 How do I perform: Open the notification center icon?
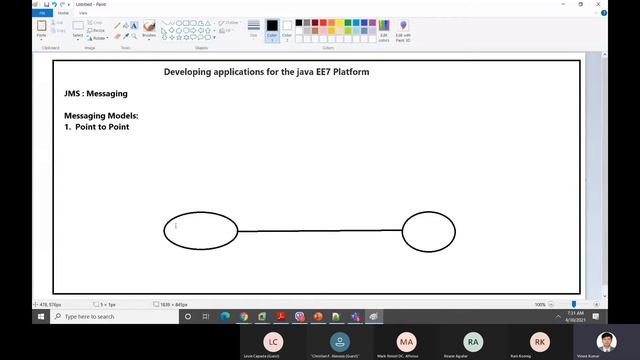coord(596,317)
